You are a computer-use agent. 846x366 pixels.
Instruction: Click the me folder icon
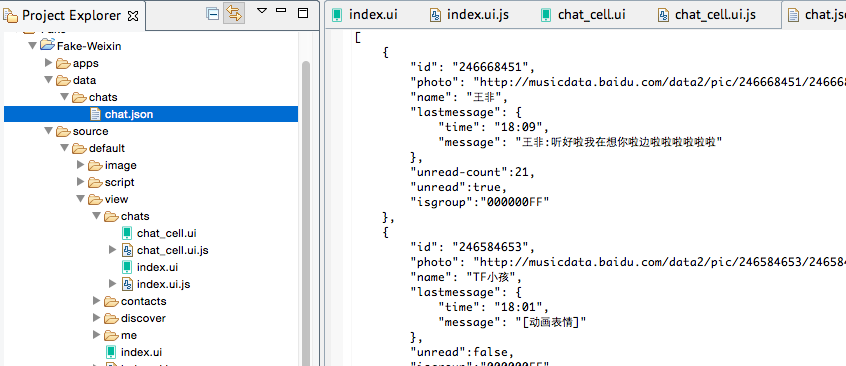(x=111, y=335)
